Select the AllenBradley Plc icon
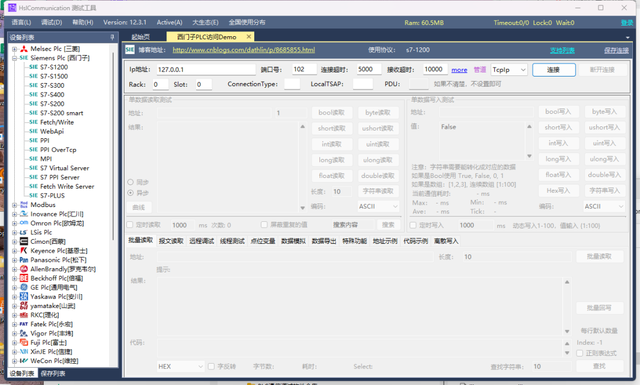The width and height of the screenshot is (640, 385). (24, 269)
